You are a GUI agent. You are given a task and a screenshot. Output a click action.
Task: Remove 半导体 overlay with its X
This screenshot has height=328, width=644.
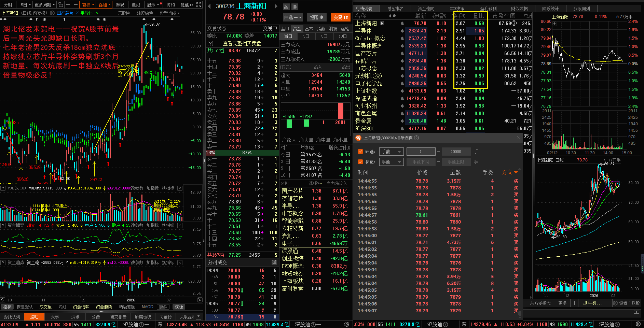coord(97,13)
